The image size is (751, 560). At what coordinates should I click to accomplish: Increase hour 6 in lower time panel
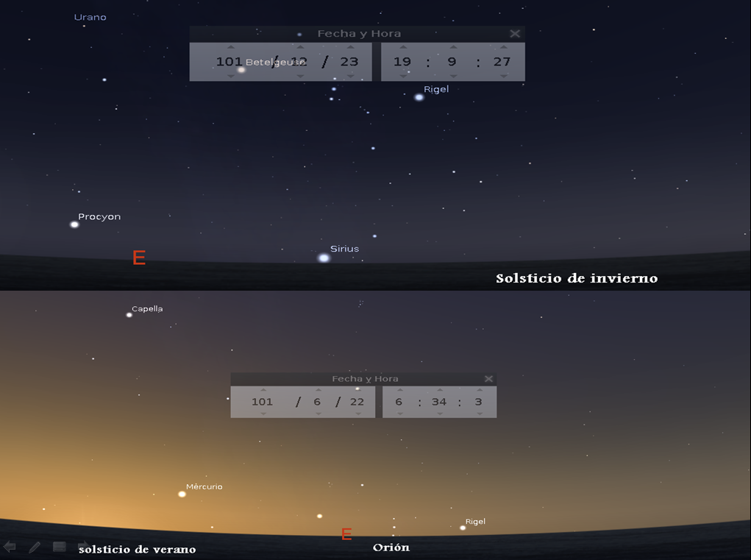[x=399, y=390]
